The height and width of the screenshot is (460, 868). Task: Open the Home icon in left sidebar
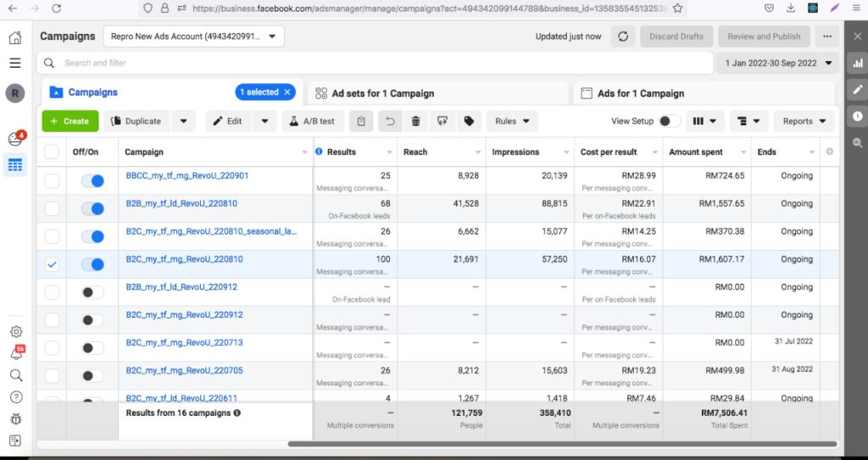pyautogui.click(x=15, y=37)
